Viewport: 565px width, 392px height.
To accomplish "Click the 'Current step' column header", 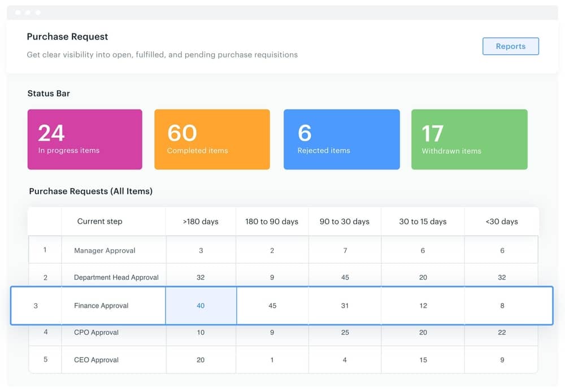I will (100, 221).
